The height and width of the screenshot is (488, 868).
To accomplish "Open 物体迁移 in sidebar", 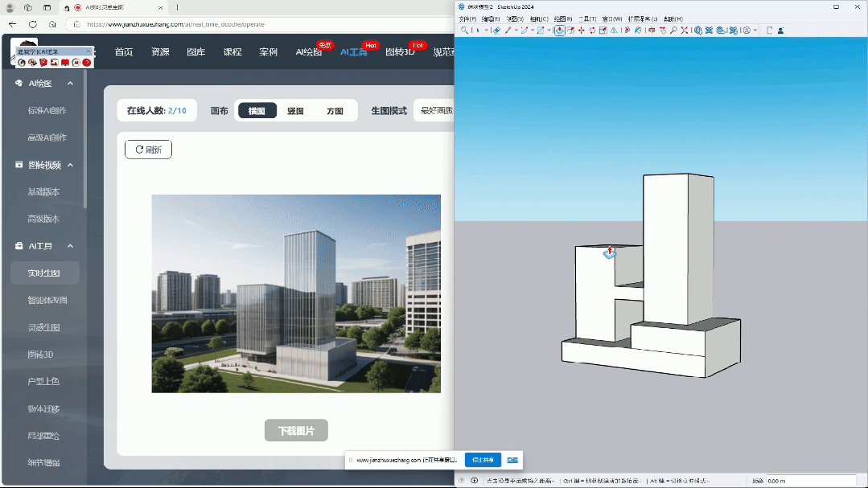I will (43, 408).
